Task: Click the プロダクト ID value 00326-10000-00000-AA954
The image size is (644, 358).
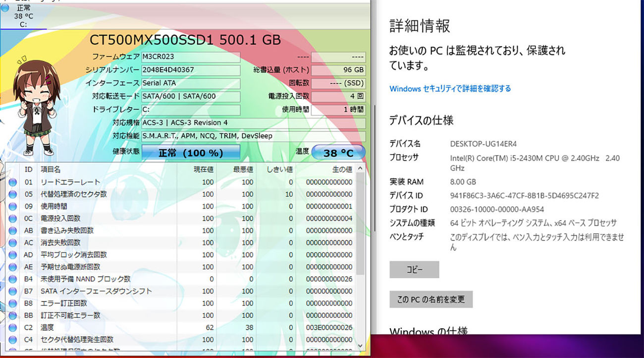Action: click(x=497, y=209)
